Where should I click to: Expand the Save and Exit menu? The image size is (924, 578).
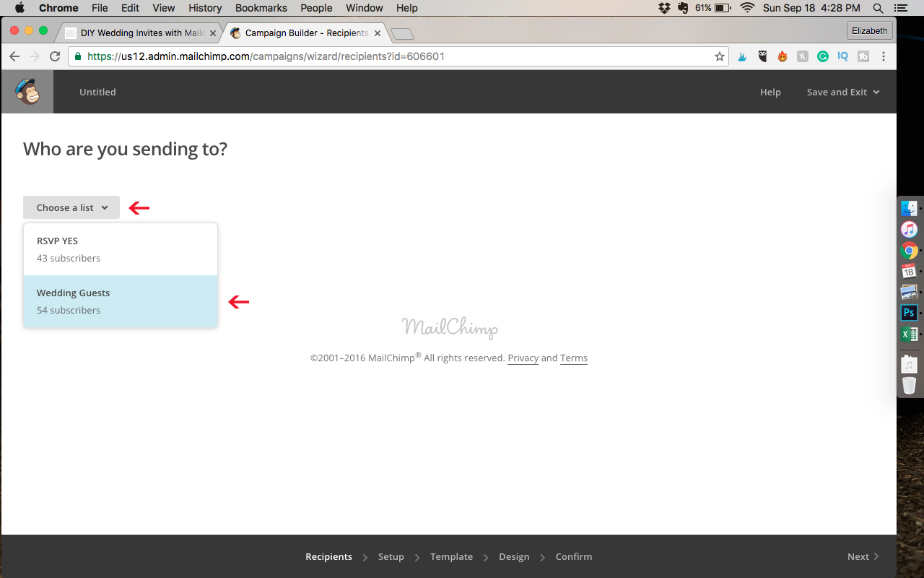click(843, 92)
